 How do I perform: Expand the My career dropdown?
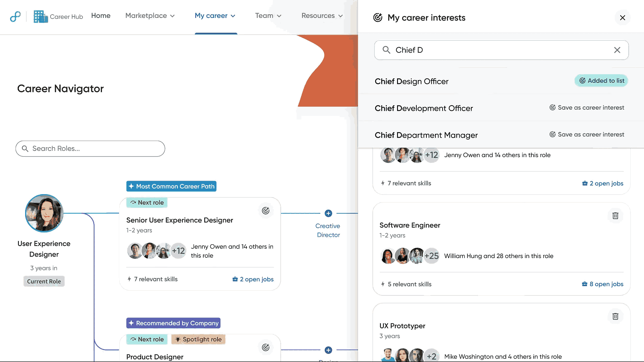(215, 16)
